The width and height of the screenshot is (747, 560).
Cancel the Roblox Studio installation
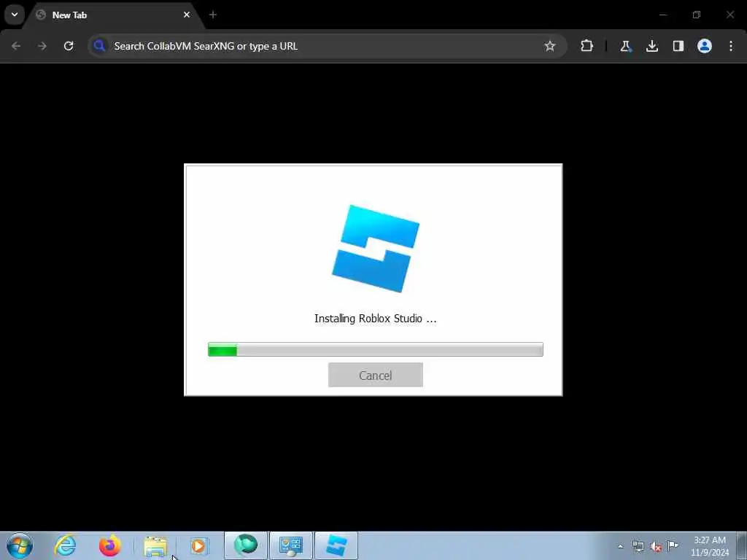coord(376,376)
